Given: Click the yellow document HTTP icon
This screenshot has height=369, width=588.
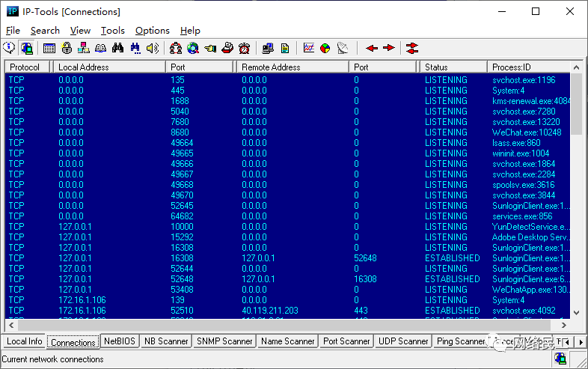Looking at the screenshot, I should pyautogui.click(x=285, y=48).
